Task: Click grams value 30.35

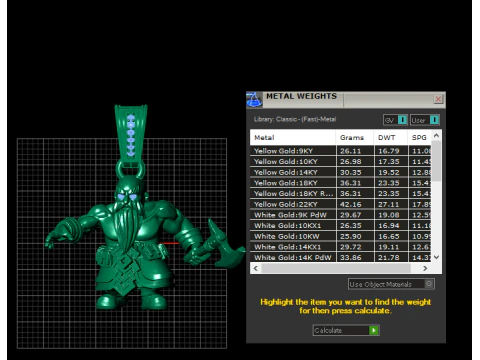Action: click(x=350, y=172)
